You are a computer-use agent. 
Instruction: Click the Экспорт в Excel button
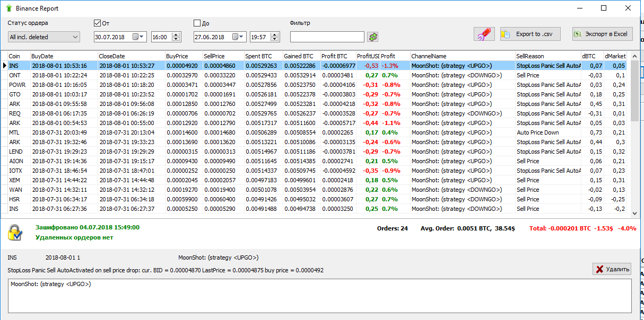[602, 34]
